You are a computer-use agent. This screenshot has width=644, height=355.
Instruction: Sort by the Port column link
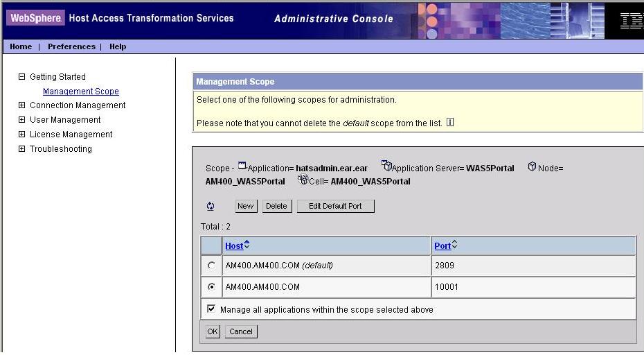442,245
